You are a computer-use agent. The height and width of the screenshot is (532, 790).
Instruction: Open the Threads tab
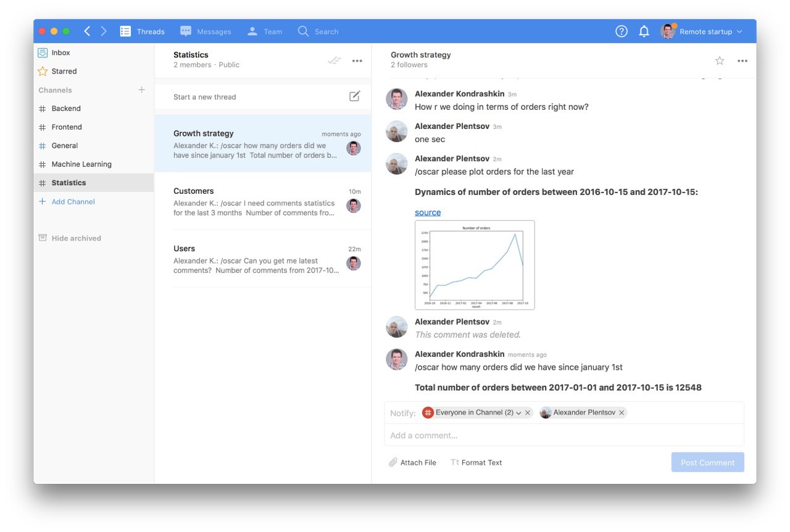pyautogui.click(x=143, y=31)
